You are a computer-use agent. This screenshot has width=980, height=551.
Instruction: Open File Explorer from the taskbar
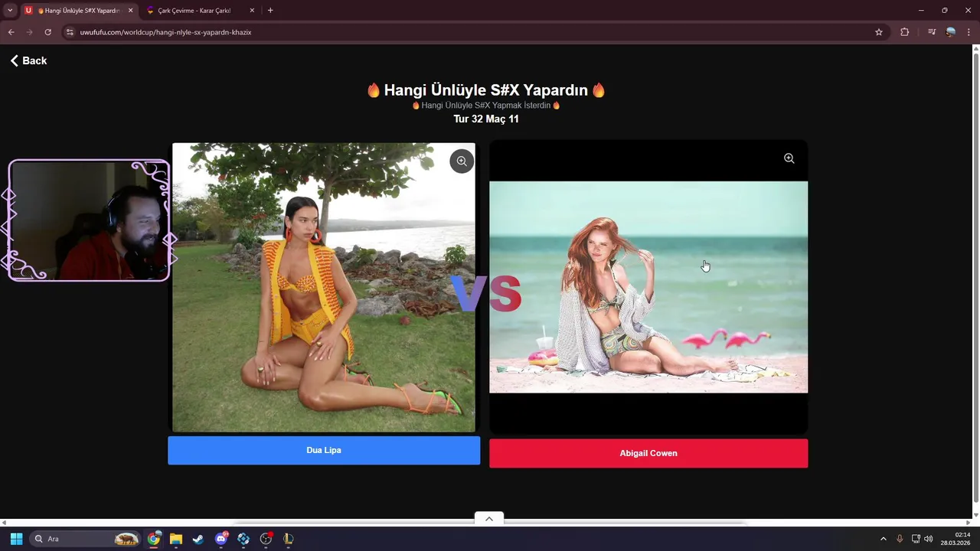pyautogui.click(x=176, y=539)
